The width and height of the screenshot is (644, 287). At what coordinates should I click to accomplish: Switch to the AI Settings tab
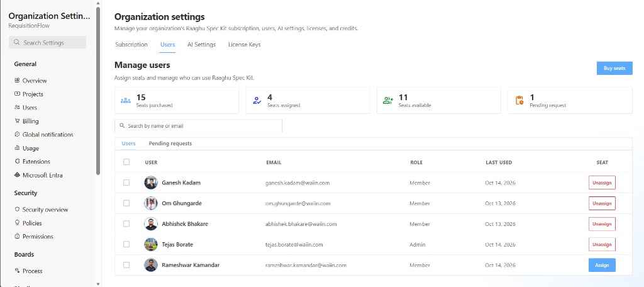202,45
